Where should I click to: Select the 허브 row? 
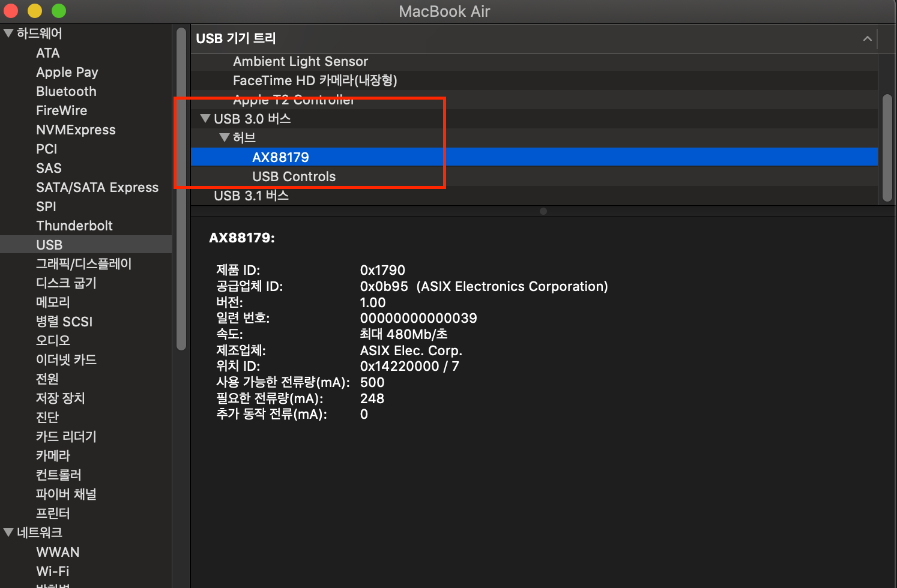click(534, 138)
